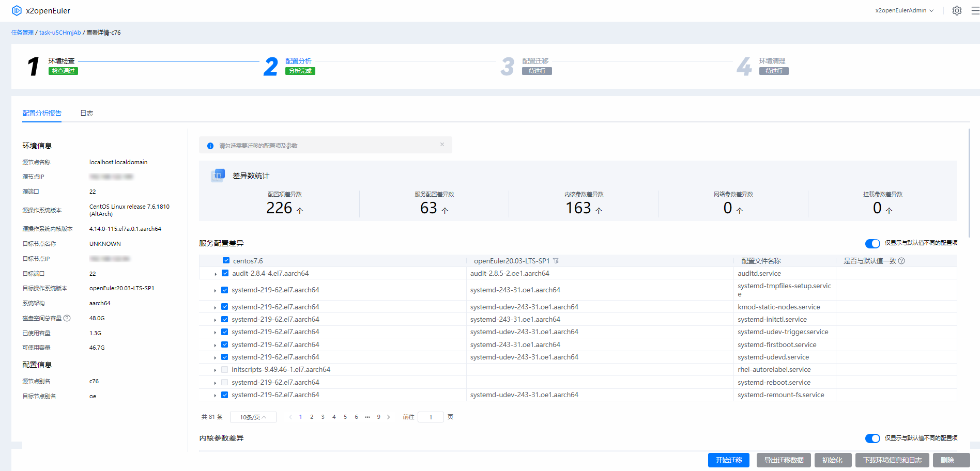Click the 开始迁移 button
Image resolution: width=980 pixels, height=471 pixels.
[728, 460]
